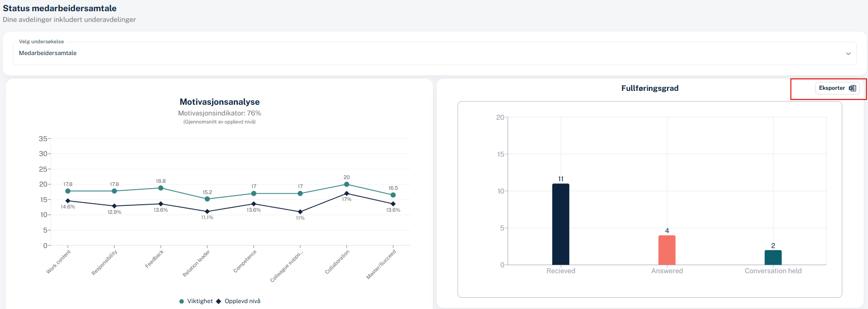Click the Feedback Viktighet point at 18.8

click(x=161, y=188)
